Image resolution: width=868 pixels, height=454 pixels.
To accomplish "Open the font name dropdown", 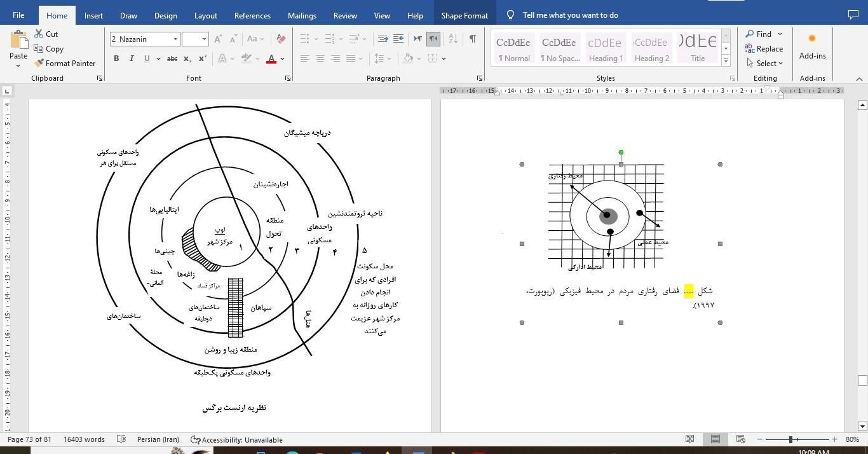I will pos(175,39).
